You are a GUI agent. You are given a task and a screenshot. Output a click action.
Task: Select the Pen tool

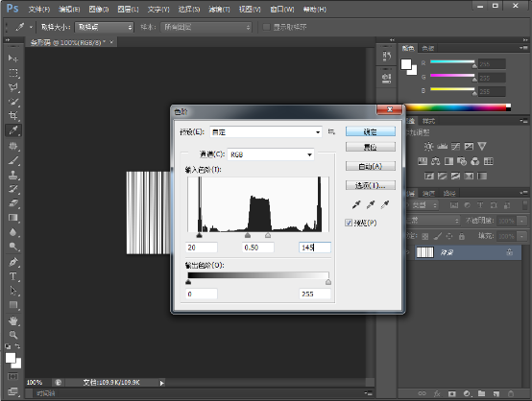[12, 262]
